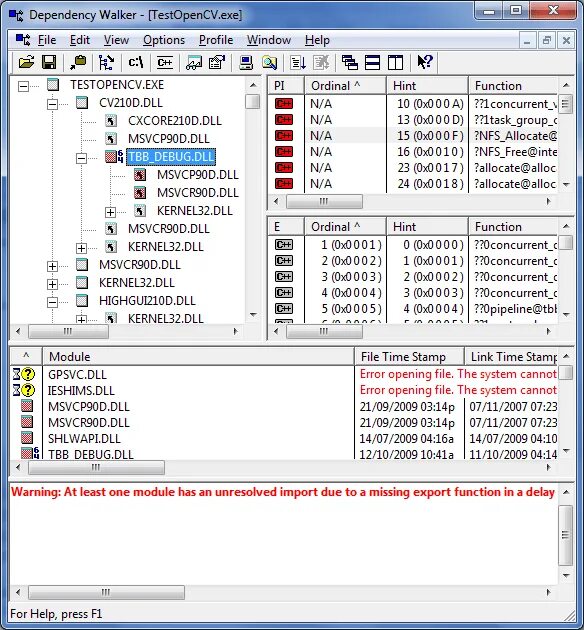Toggle the Full Paths c:\ toolbar button
Screen dimensions: 584x630
click(x=135, y=63)
